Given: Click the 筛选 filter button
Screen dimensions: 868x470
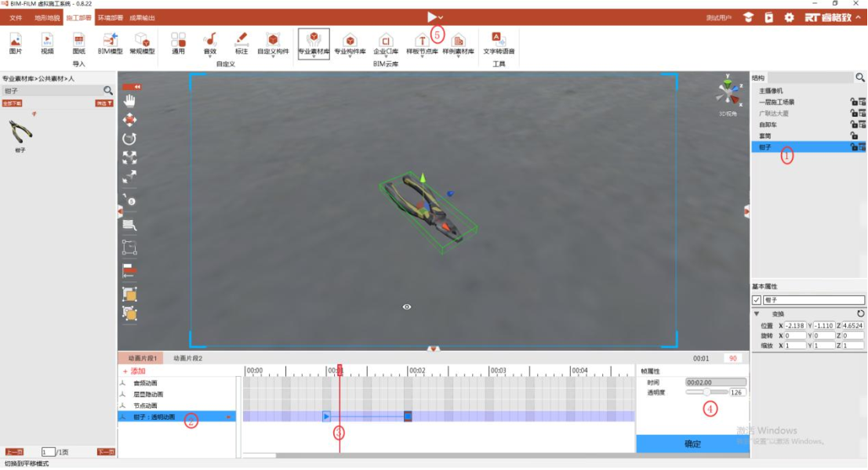Looking at the screenshot, I should point(104,103).
